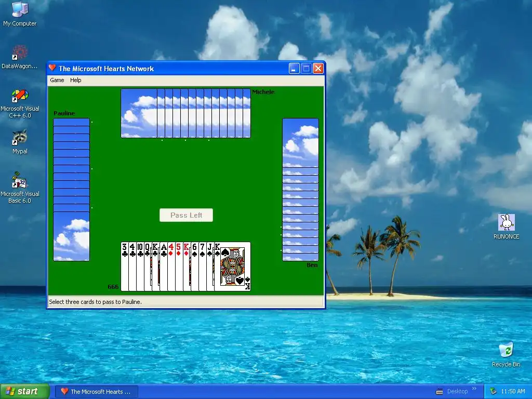Click the Michele player name label
This screenshot has height=399, width=532.
coord(263,92)
